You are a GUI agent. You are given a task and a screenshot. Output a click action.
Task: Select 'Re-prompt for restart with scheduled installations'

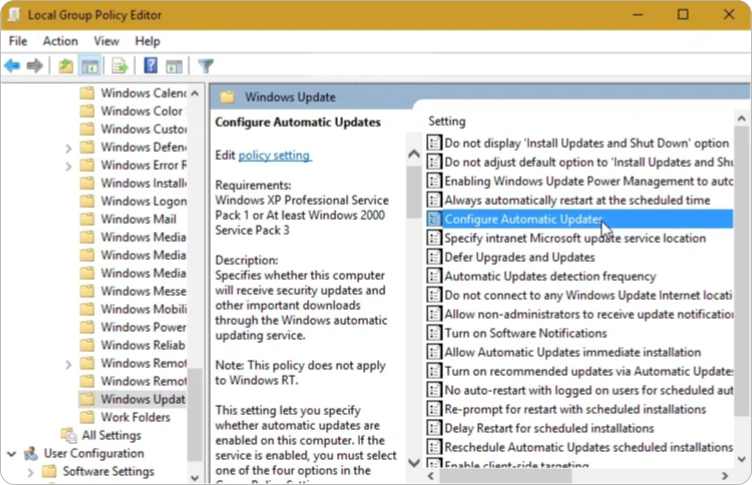[575, 409]
